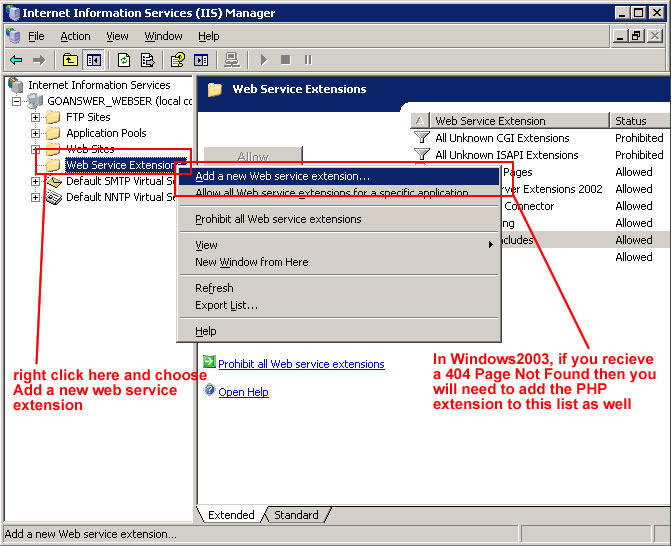Expand the Application Pools node
Image resolution: width=671 pixels, height=546 pixels.
pyautogui.click(x=36, y=134)
